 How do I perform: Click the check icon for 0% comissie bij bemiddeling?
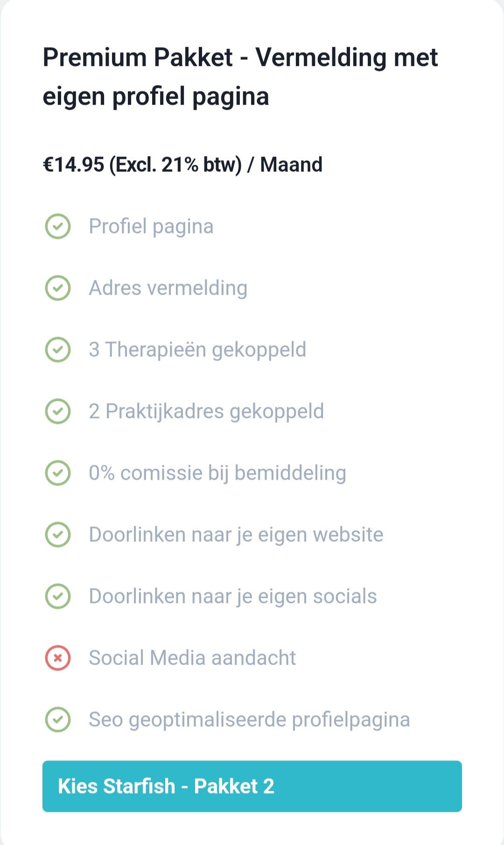(58, 473)
